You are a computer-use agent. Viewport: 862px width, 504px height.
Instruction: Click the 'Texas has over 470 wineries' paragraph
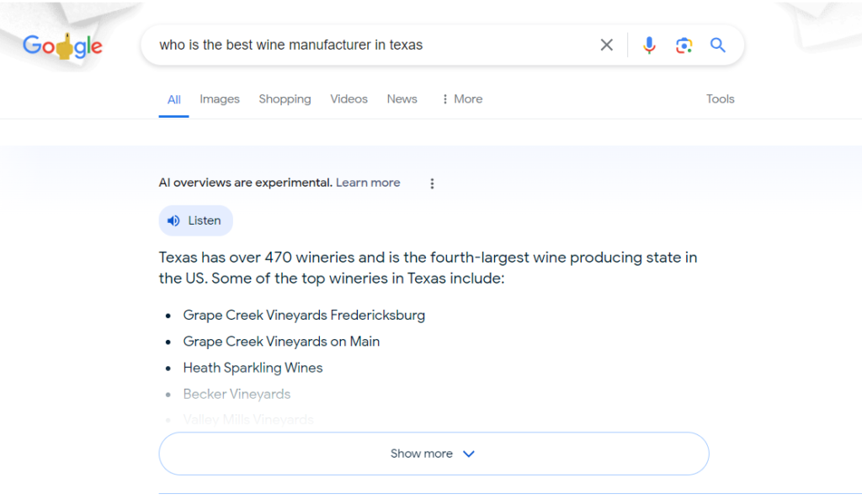(x=428, y=268)
